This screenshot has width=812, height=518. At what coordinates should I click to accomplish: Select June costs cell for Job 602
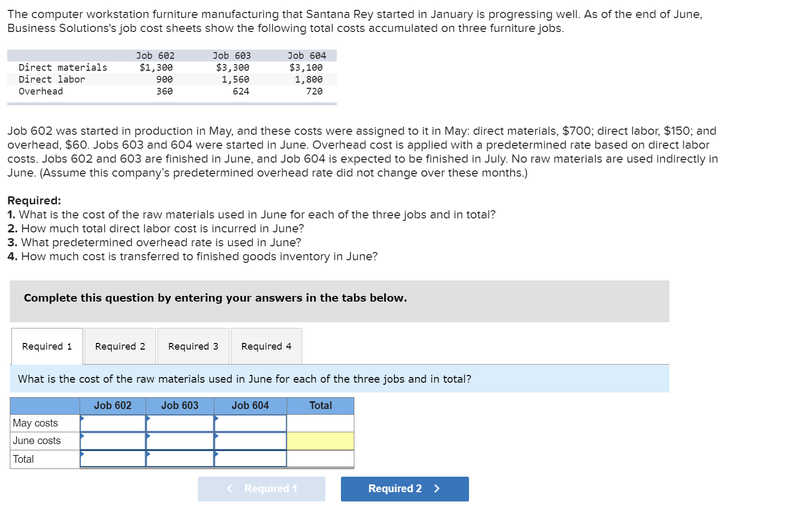pyautogui.click(x=113, y=441)
